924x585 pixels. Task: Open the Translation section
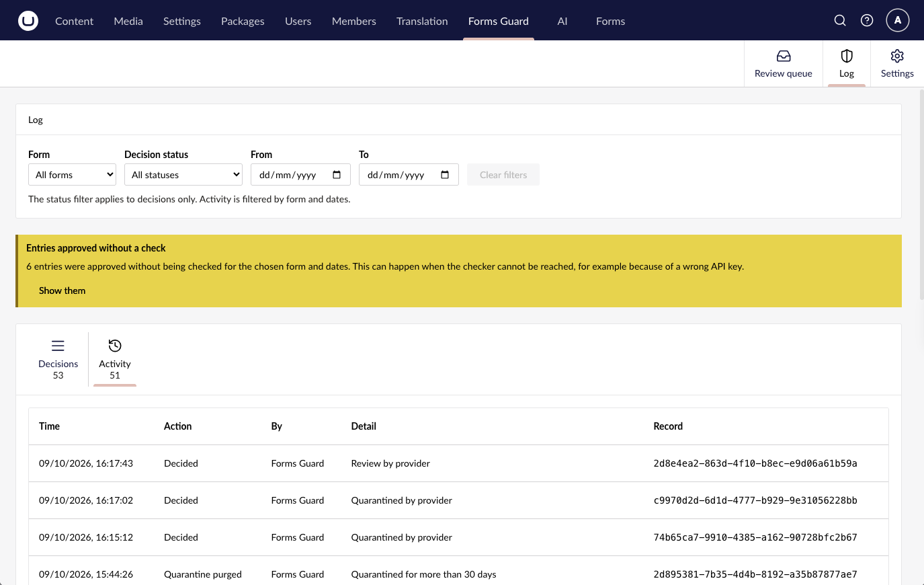click(x=422, y=21)
